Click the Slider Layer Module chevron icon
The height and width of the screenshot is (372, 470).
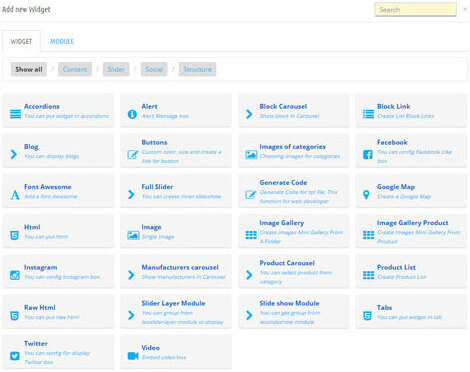coord(131,315)
